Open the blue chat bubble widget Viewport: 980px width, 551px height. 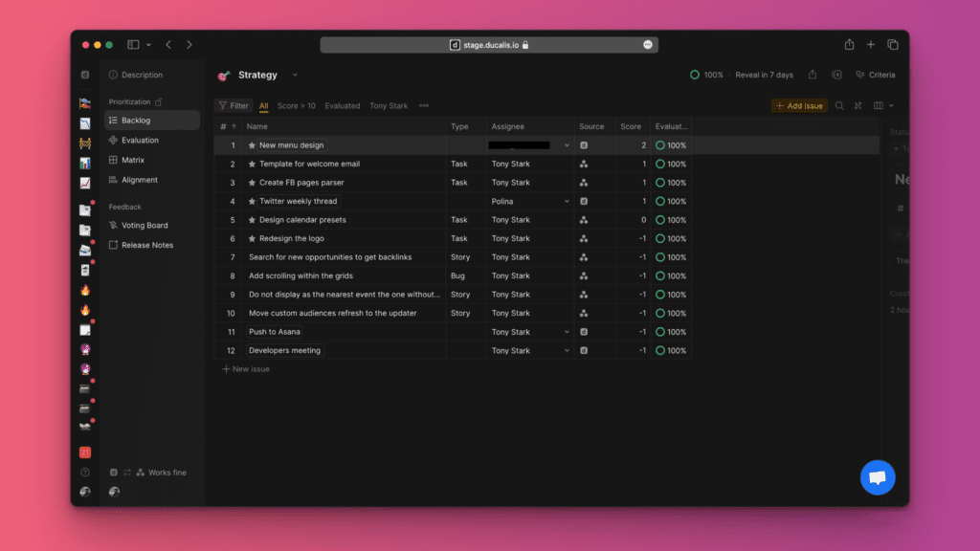pos(878,477)
